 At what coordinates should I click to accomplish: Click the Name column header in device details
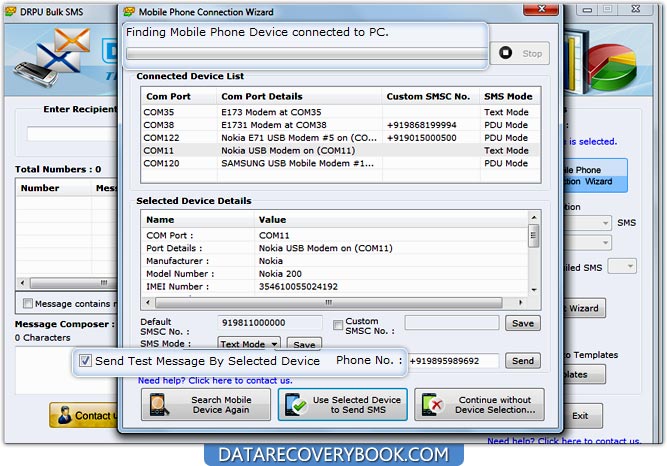(198, 220)
